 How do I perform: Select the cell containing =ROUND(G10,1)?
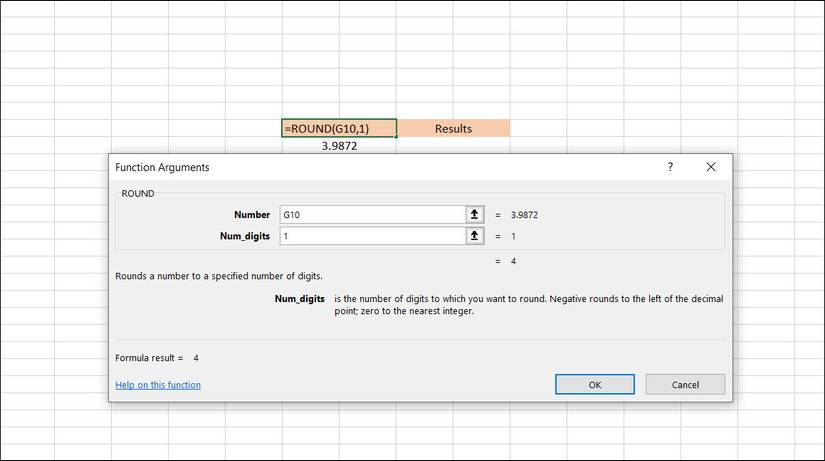339,128
